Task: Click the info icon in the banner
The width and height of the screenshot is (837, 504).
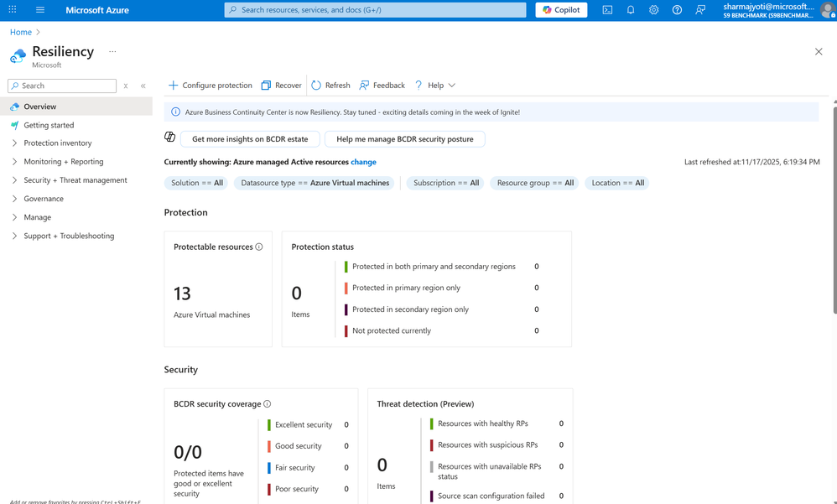Action: pos(175,112)
